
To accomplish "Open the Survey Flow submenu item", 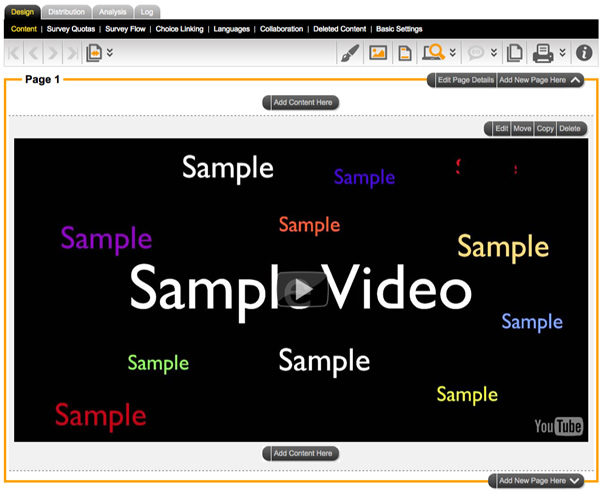I will point(125,29).
